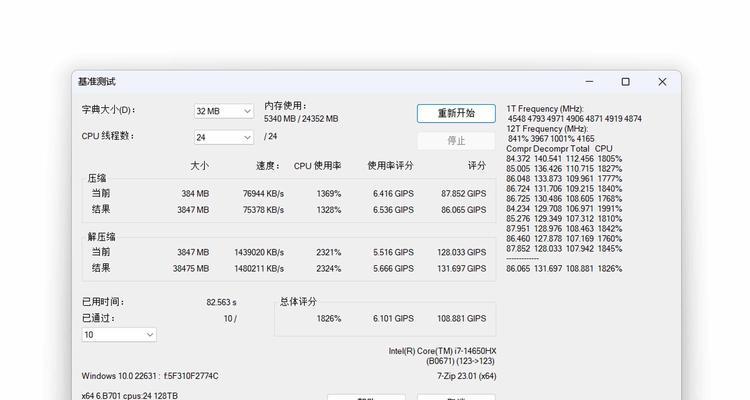
Task: Click the 内存使用: label
Action: click(286, 106)
